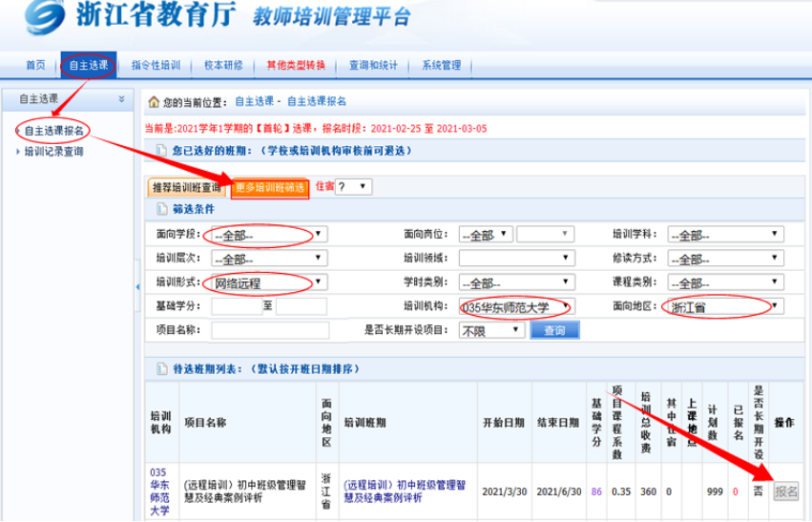
Task: Open the 培训形式 dropdown showing 网络远程
Action: pos(269,282)
